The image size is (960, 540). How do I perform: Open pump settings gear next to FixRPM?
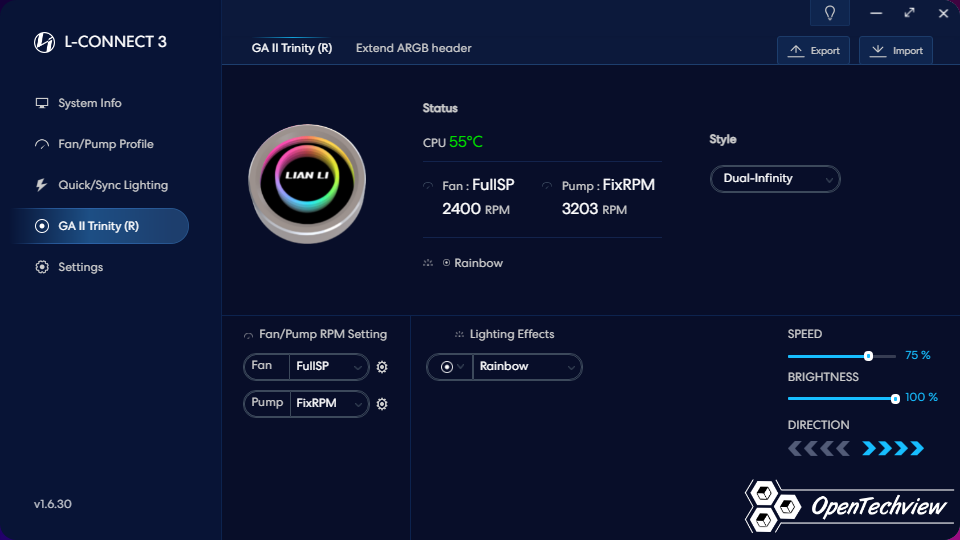(382, 404)
